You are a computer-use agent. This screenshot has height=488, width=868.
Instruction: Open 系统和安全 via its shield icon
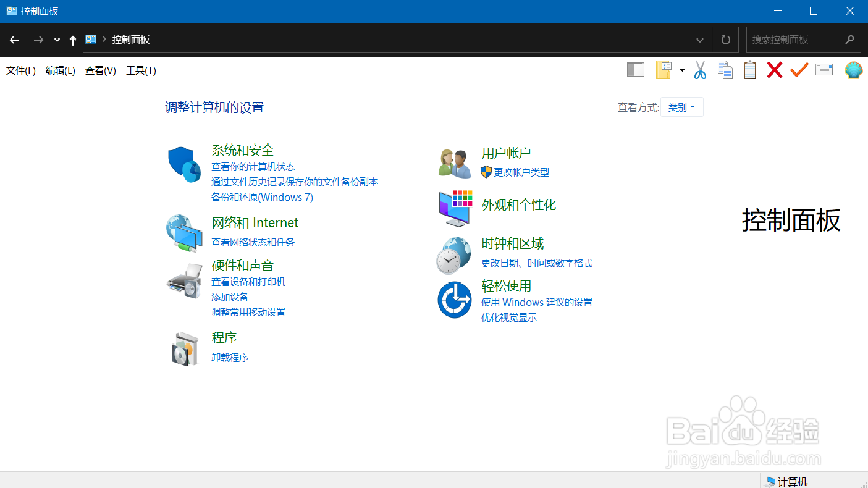coord(183,164)
